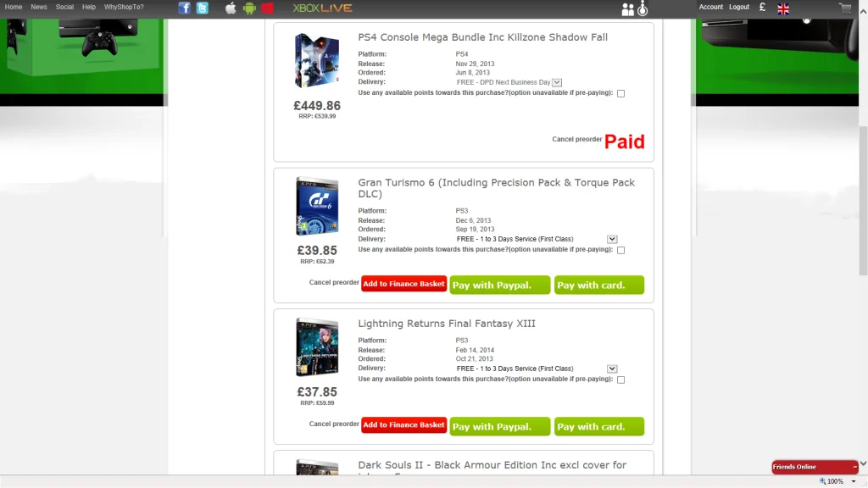Cancel preorder of Gran Turismo 6
Image resolution: width=868 pixels, height=488 pixels.
tap(334, 283)
